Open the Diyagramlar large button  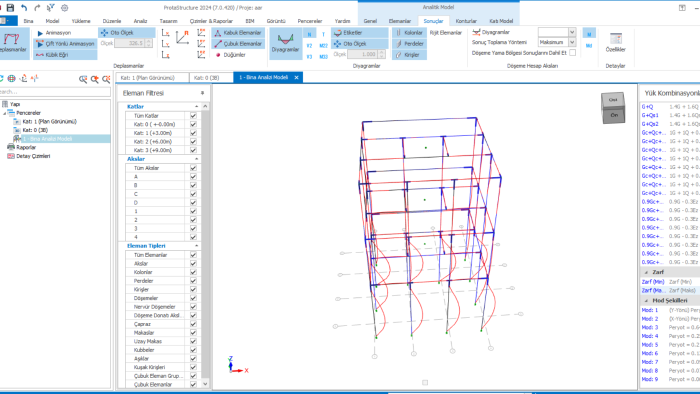click(285, 43)
